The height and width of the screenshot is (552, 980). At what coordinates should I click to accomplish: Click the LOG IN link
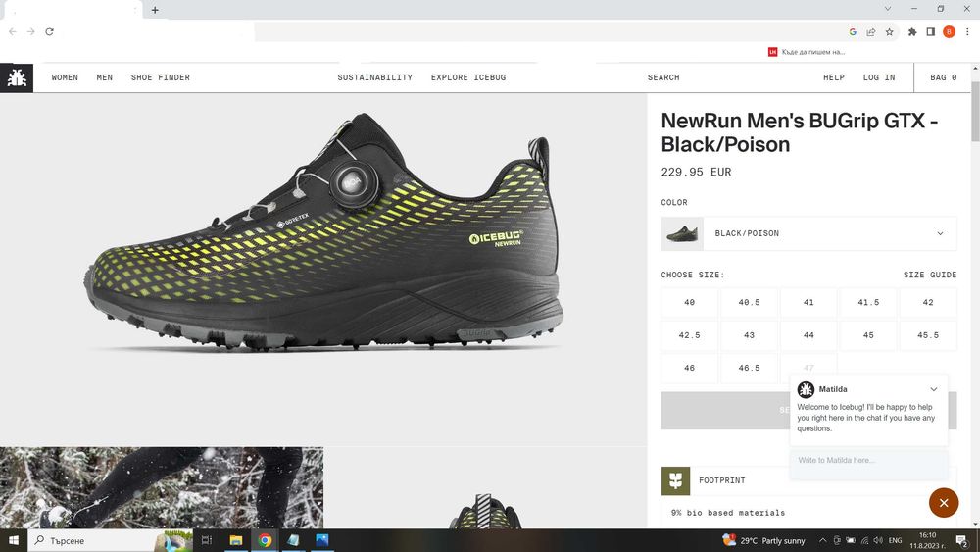[879, 77]
